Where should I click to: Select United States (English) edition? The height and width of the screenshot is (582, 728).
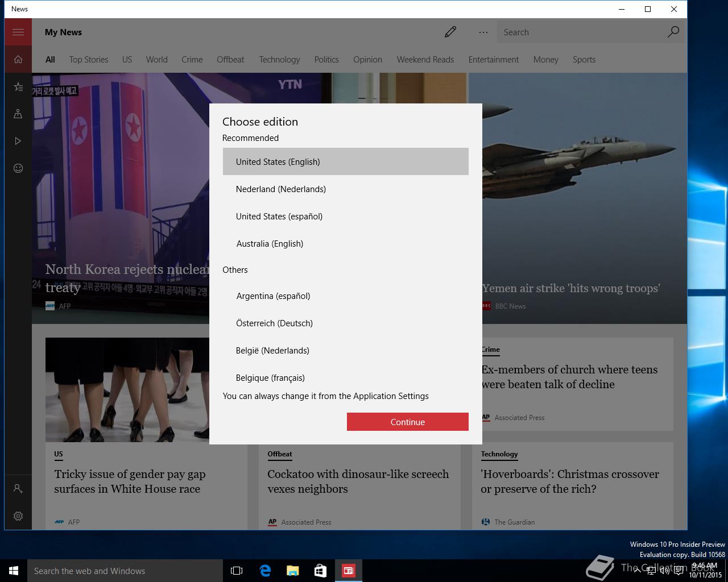(346, 161)
